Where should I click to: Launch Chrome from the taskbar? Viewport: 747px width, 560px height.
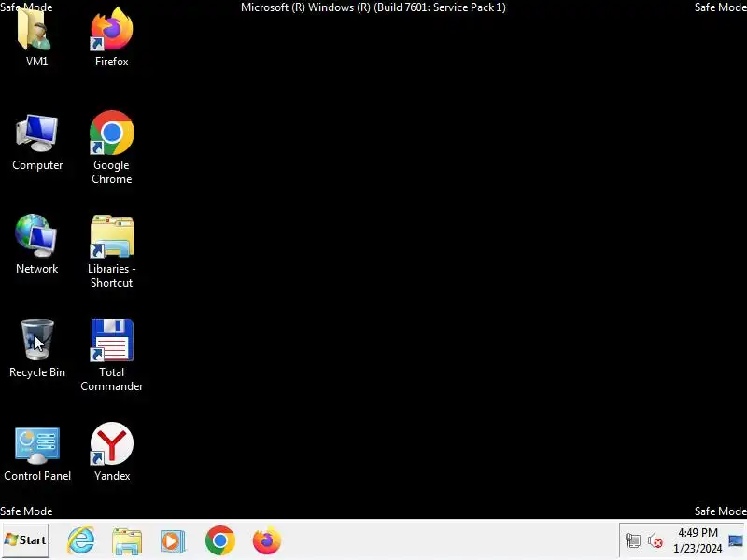click(220, 540)
